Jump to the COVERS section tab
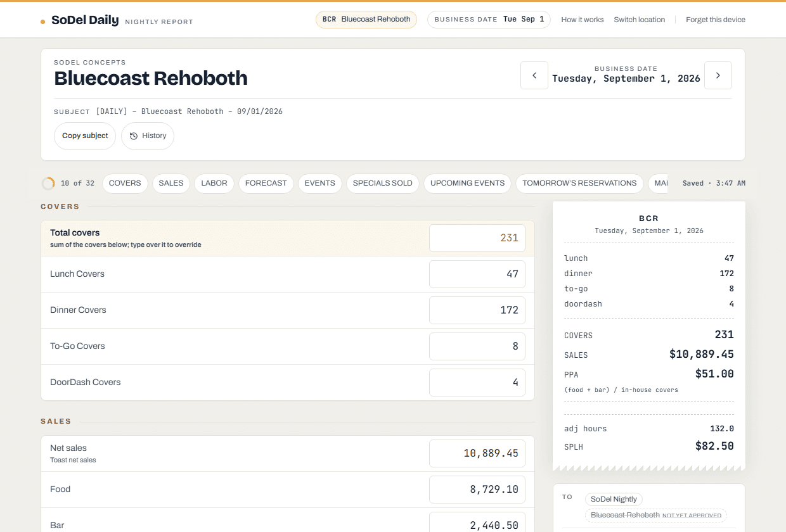 point(125,184)
